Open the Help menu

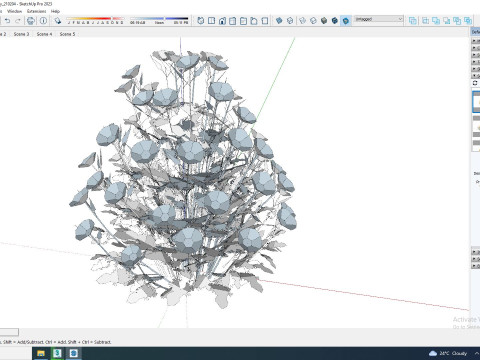point(55,11)
